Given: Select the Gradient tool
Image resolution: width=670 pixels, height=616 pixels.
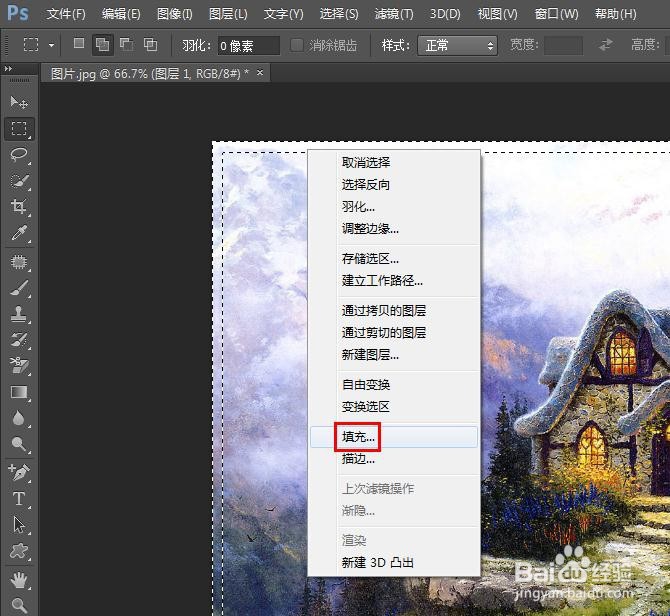Looking at the screenshot, I should (19, 392).
